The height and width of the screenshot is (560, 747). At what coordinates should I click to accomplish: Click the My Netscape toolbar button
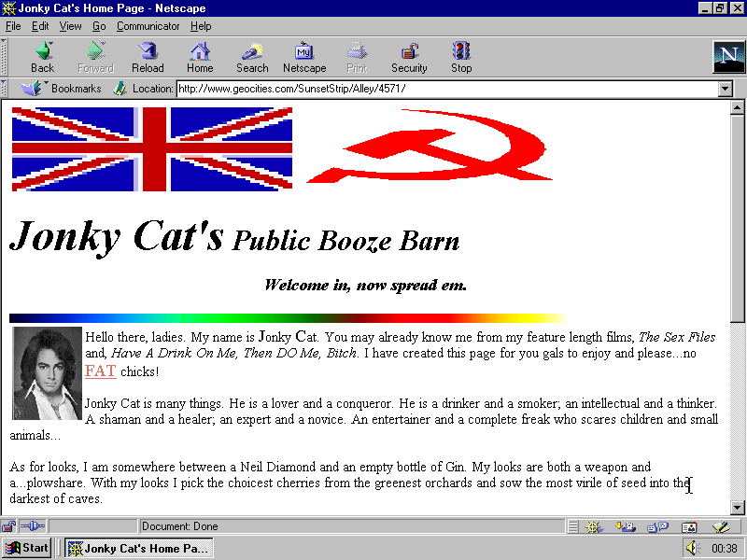[304, 58]
